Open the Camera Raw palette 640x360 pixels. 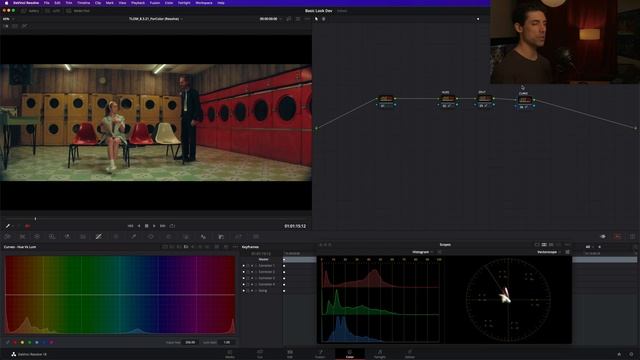(7, 236)
